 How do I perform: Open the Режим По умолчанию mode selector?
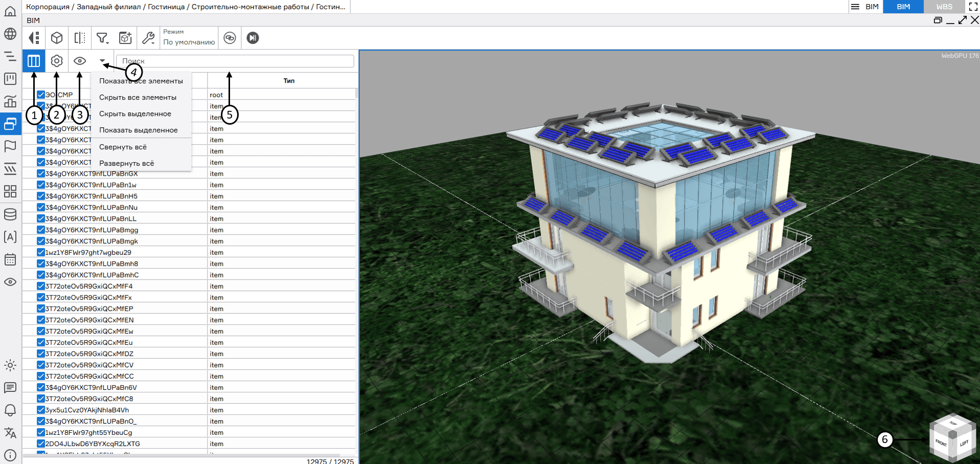pos(189,38)
